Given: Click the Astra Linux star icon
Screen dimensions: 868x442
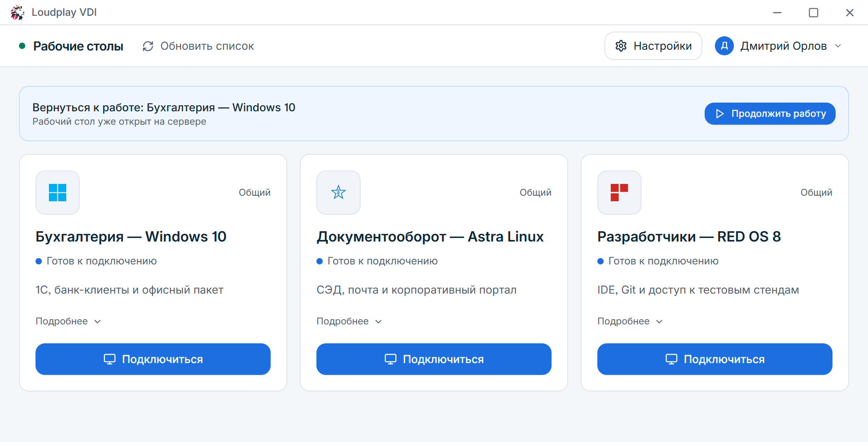Looking at the screenshot, I should (x=339, y=193).
